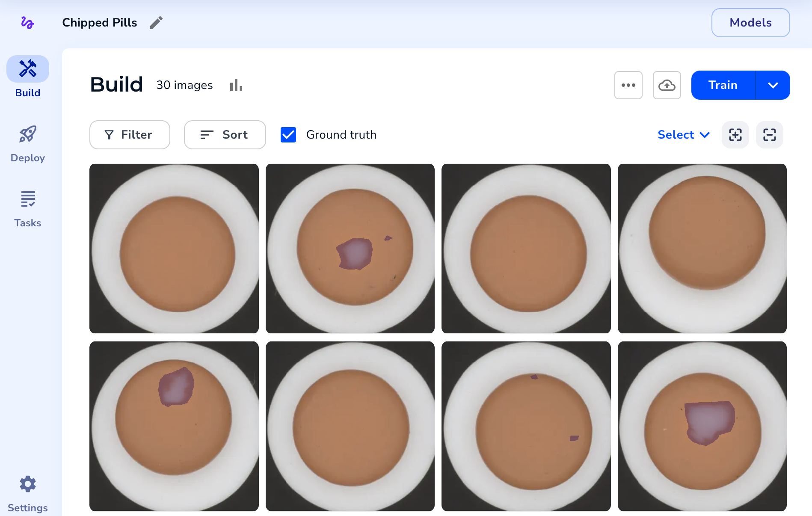
Task: Open the more options menu
Action: (x=628, y=85)
